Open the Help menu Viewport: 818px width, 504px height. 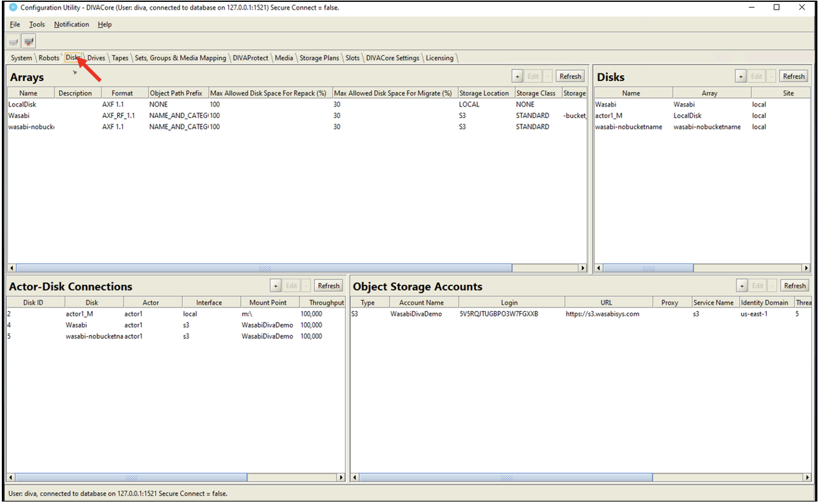coord(105,24)
